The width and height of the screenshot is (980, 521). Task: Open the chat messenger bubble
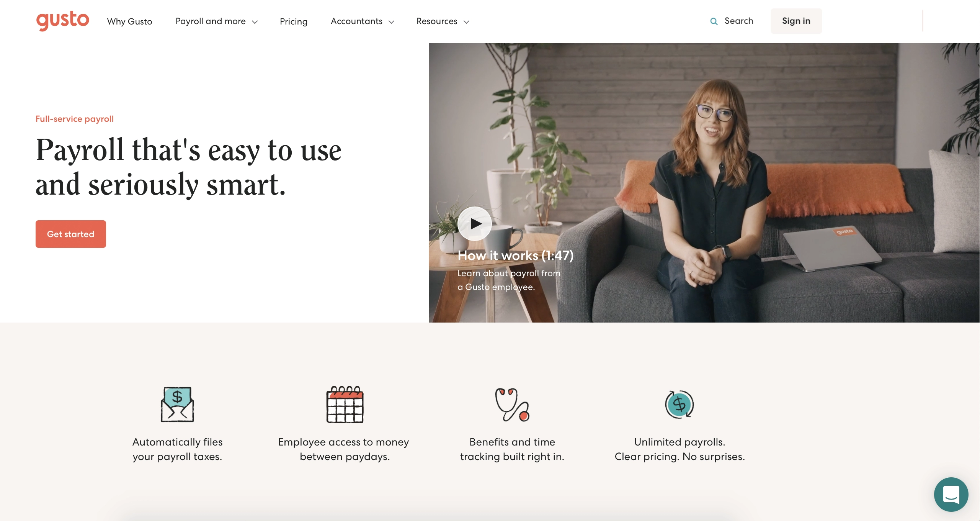(951, 495)
